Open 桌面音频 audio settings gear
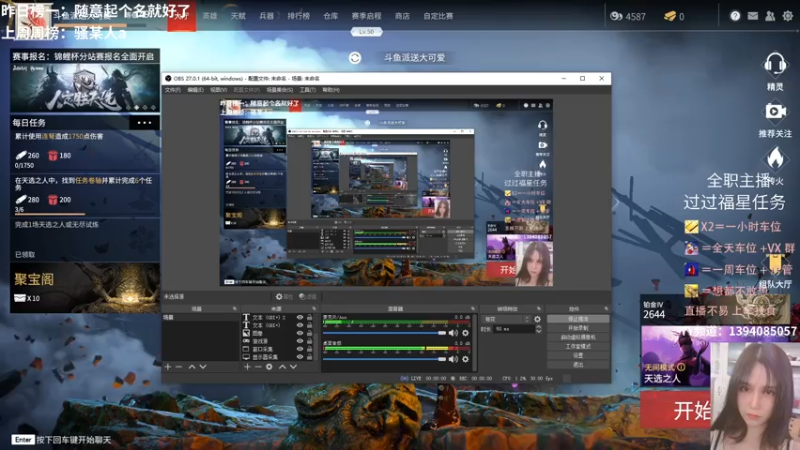This screenshot has height=450, width=800. coord(465,359)
